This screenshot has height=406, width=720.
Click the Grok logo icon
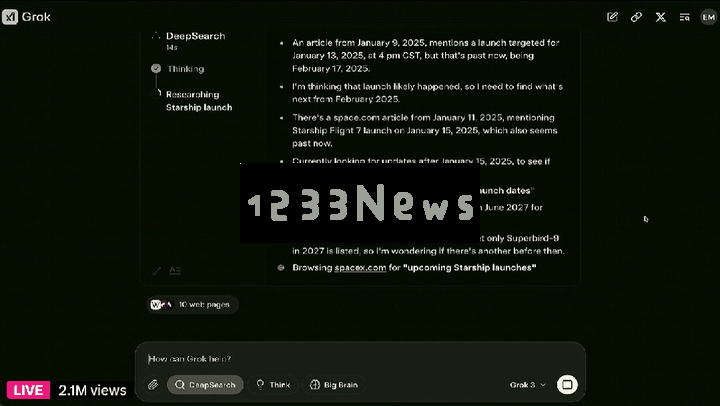(x=10, y=17)
